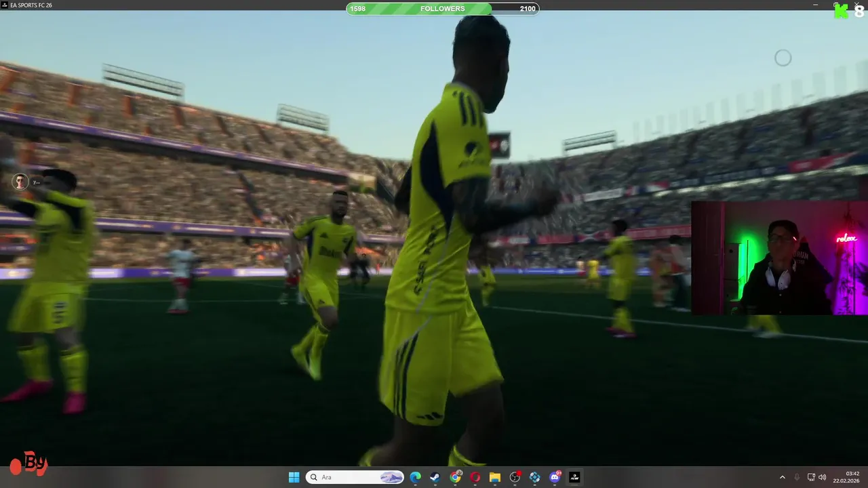Open Discord from the taskbar
The image size is (868, 488).
pos(555,477)
